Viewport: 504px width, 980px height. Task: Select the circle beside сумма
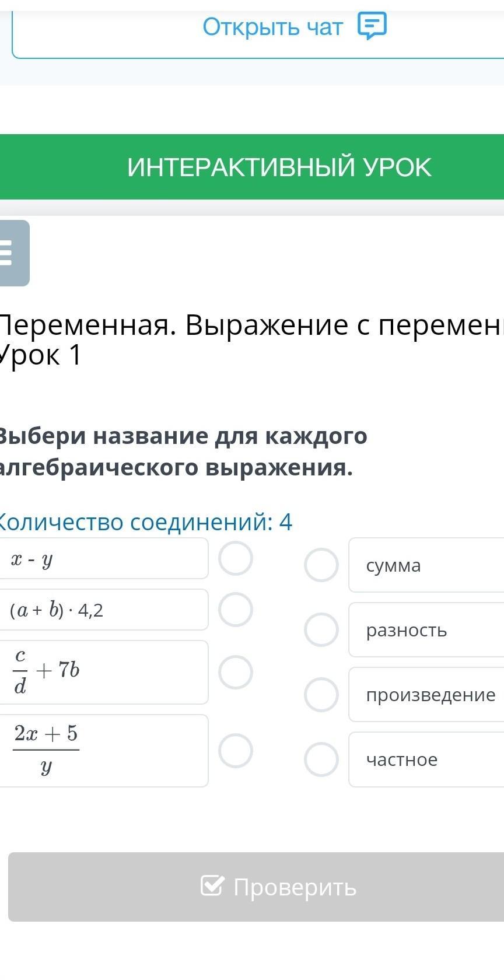tap(321, 565)
